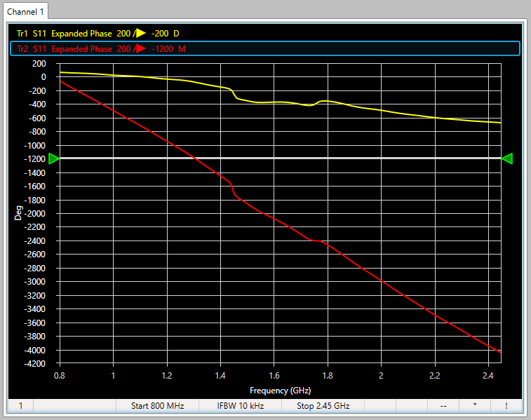Click the double-dash status bar cell
This screenshot has height=420, width=531.
pos(443,405)
